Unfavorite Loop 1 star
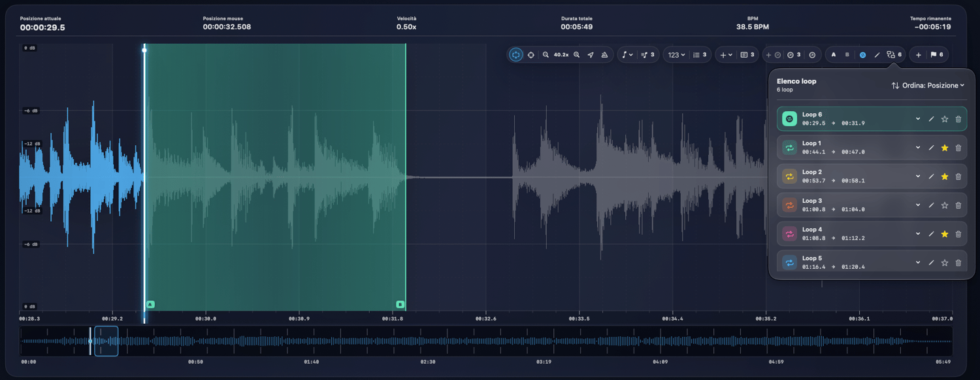The image size is (980, 380). 945,148
